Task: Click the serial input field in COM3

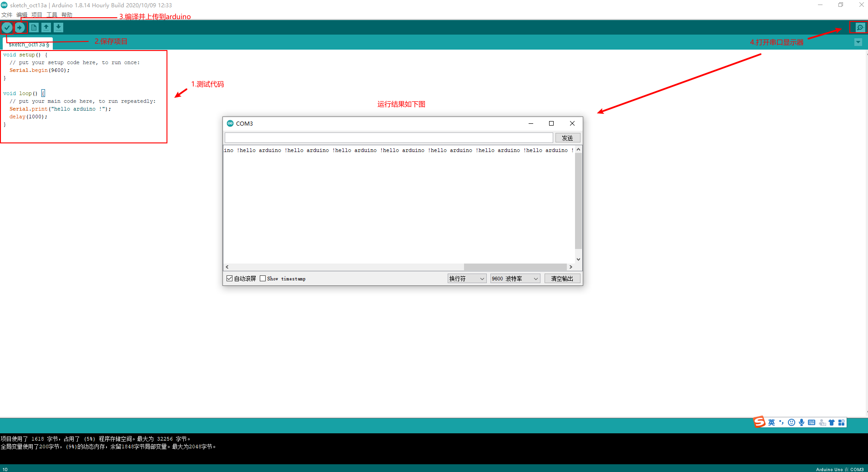Action: click(x=389, y=138)
